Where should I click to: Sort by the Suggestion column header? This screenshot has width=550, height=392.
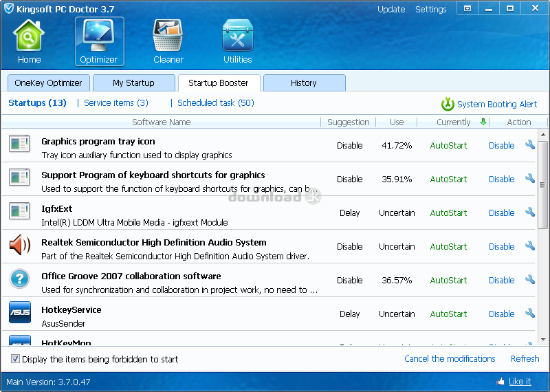point(349,122)
